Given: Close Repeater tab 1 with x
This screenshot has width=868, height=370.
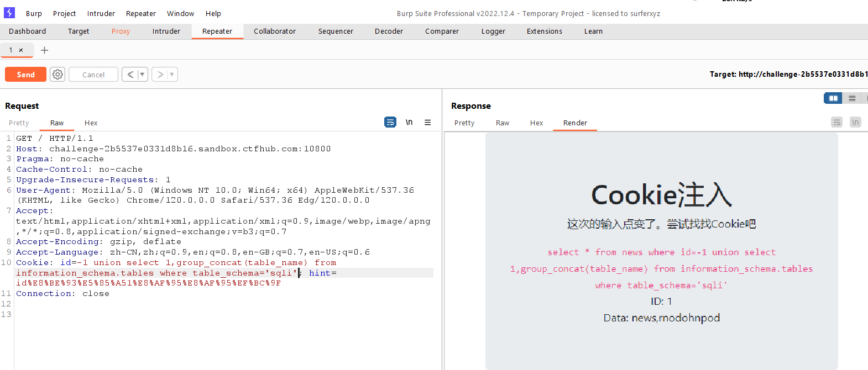Looking at the screenshot, I should click(x=21, y=50).
